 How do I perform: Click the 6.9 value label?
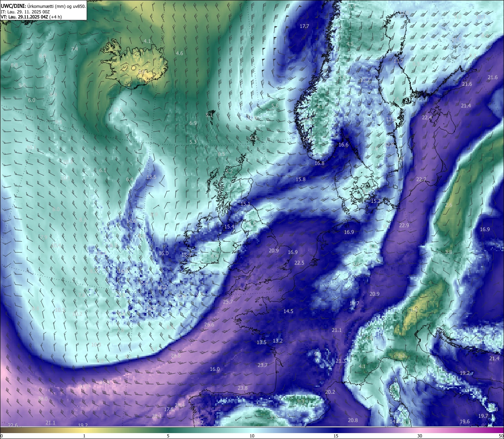(x=193, y=123)
